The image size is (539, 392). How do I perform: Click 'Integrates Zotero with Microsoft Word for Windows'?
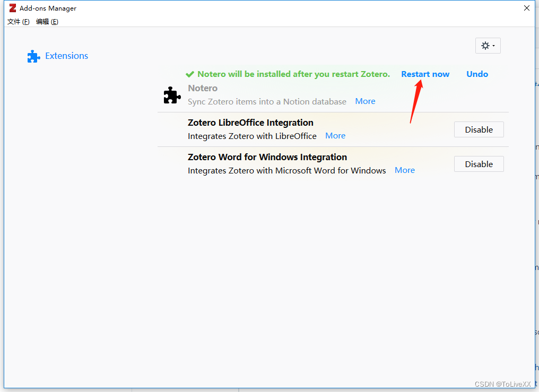click(286, 170)
